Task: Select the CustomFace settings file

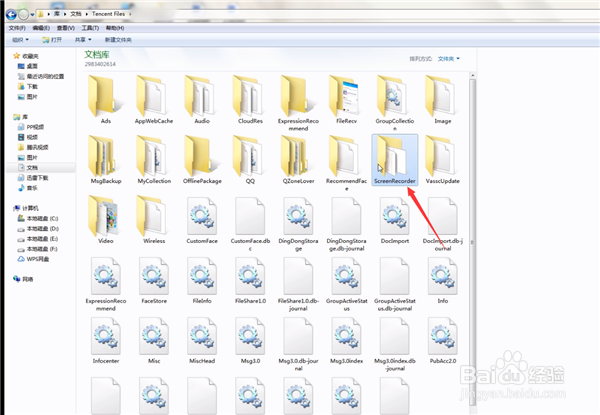Action: (202, 220)
